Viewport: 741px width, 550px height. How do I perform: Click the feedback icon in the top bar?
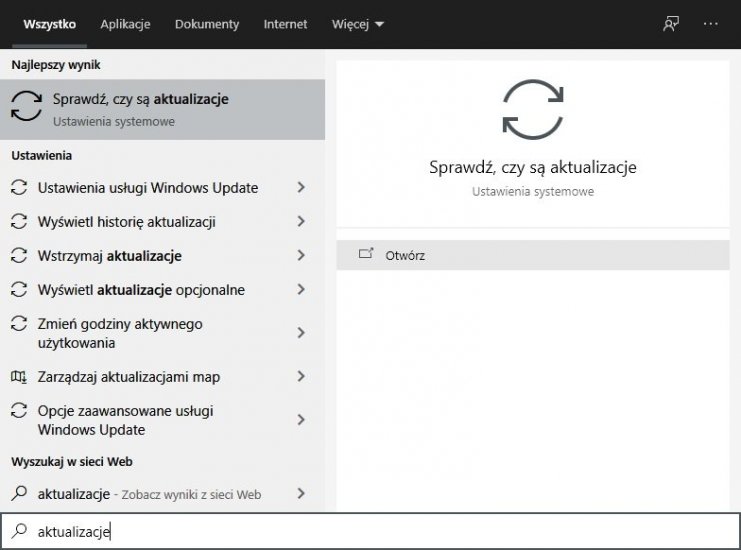pos(671,23)
